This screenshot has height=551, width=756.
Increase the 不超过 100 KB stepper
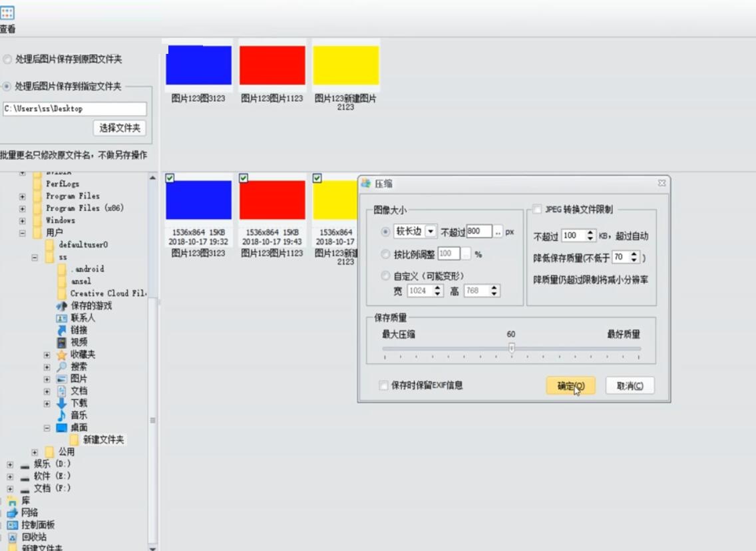590,232
